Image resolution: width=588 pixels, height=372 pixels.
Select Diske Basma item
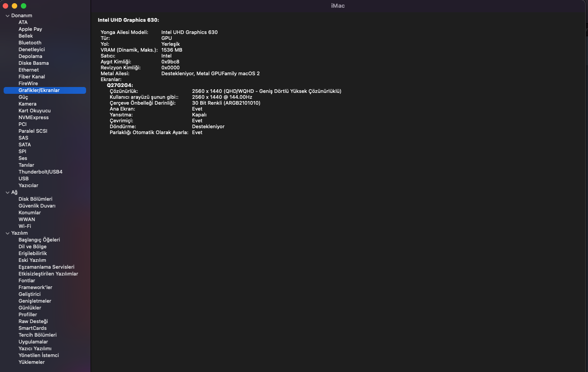34,63
